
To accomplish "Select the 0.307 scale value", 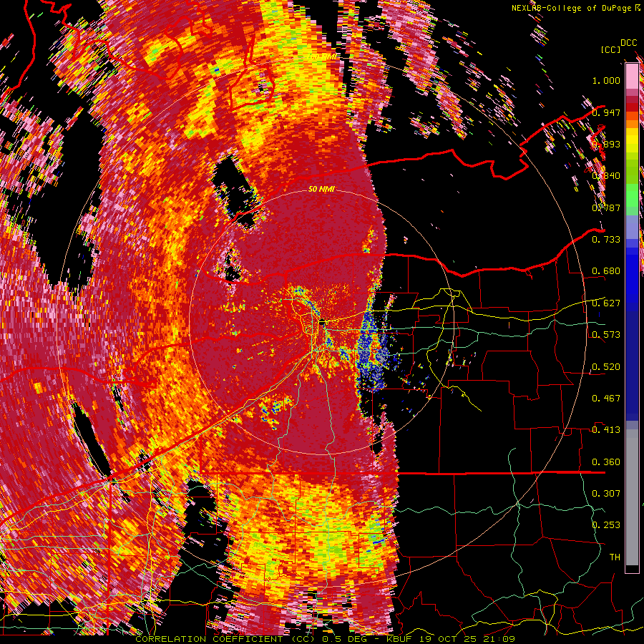I will click(606, 493).
